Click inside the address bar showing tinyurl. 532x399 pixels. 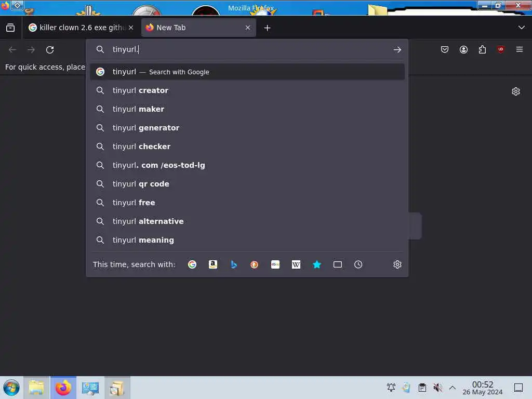coord(248,49)
